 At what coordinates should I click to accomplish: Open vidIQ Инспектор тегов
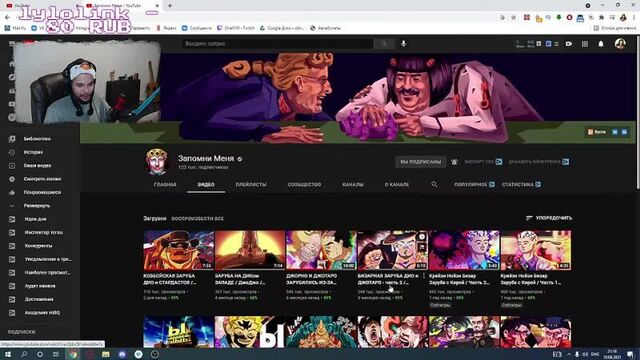[x=43, y=233]
